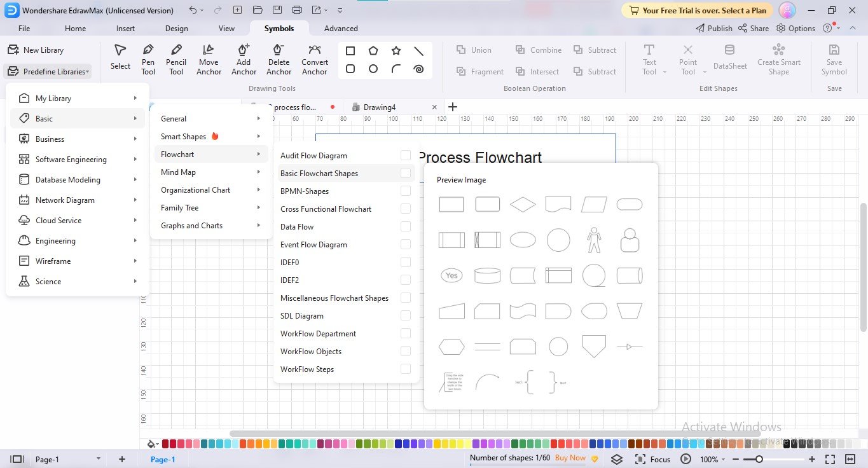Check the Basic Flowchart Shapes checkbox
The image size is (868, 468).
pyautogui.click(x=406, y=173)
